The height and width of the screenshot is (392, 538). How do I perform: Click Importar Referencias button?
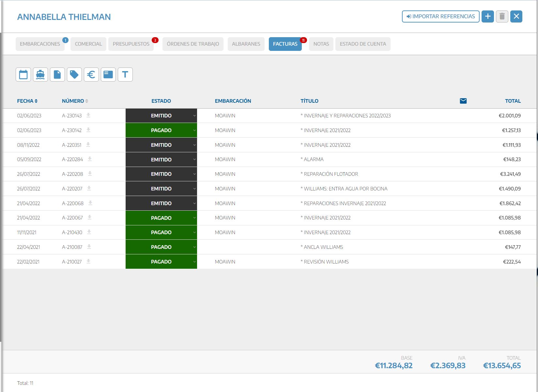(x=440, y=16)
